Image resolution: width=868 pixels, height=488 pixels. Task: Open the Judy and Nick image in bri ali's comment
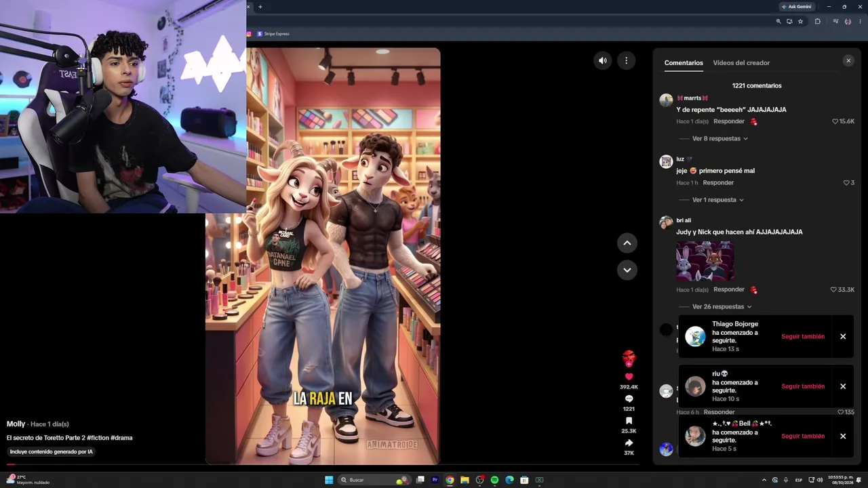pos(705,261)
